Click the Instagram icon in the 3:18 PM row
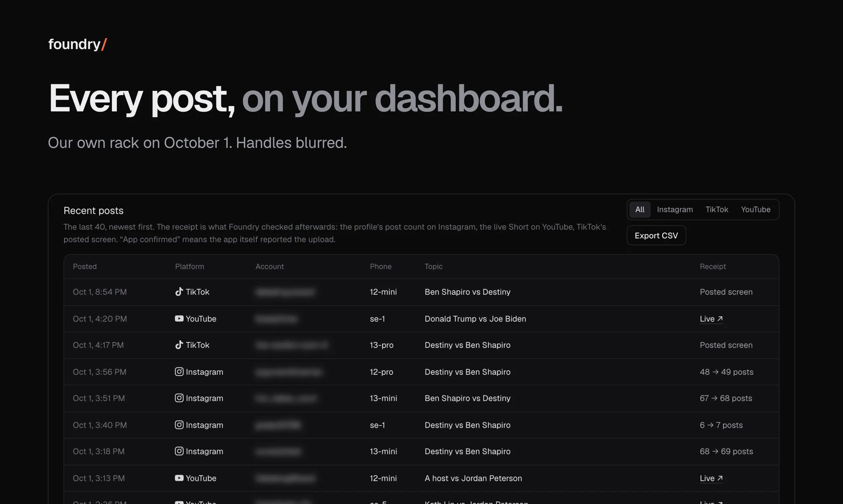This screenshot has width=843, height=504. [x=179, y=451]
